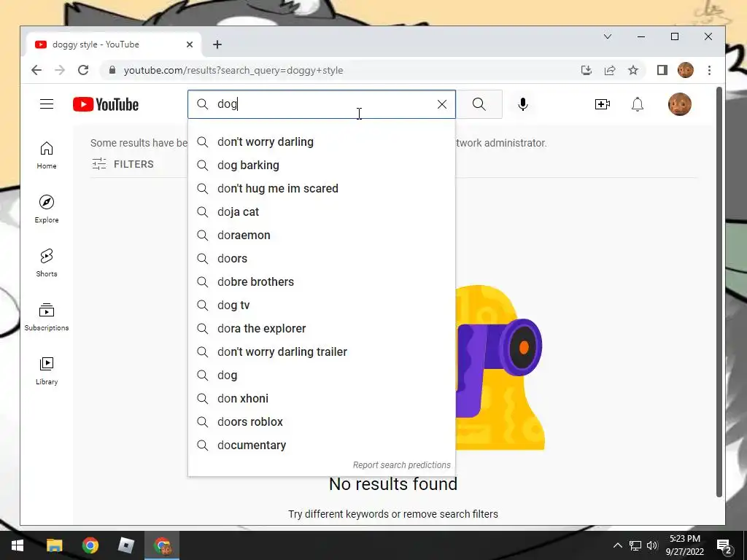This screenshot has width=747, height=560.
Task: Click the browser forward arrow
Action: tap(60, 71)
